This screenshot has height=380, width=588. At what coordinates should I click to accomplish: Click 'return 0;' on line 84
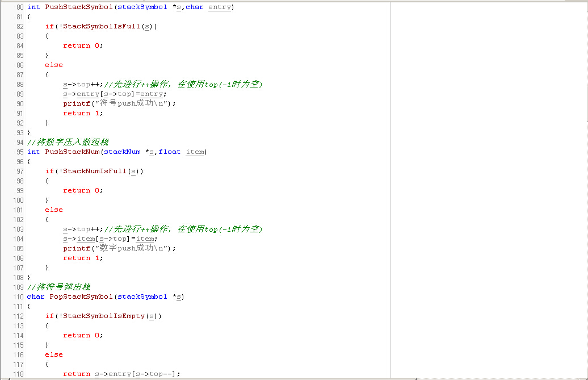coord(83,46)
